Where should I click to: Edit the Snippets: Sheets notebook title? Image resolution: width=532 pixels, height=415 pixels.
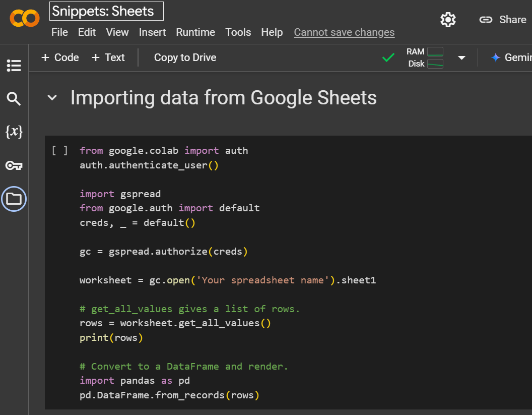pyautogui.click(x=106, y=11)
